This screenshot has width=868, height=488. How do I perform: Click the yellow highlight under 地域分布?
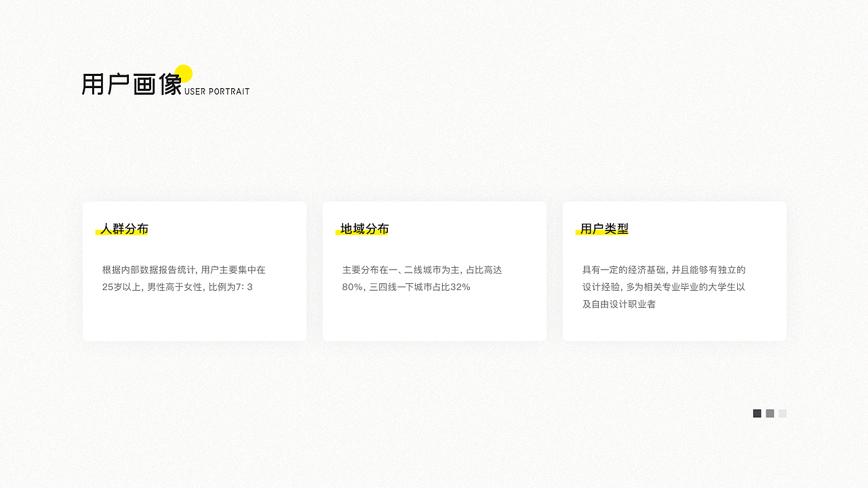point(362,235)
